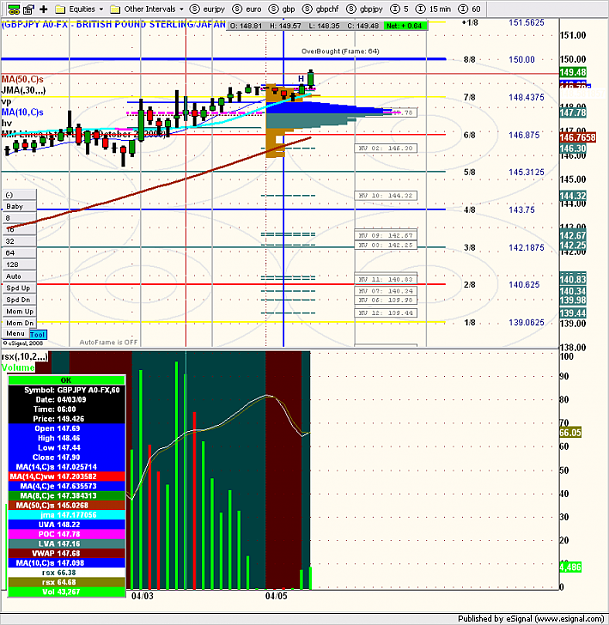
Task: Click the 66.05 rsx value marker
Action: 570,432
